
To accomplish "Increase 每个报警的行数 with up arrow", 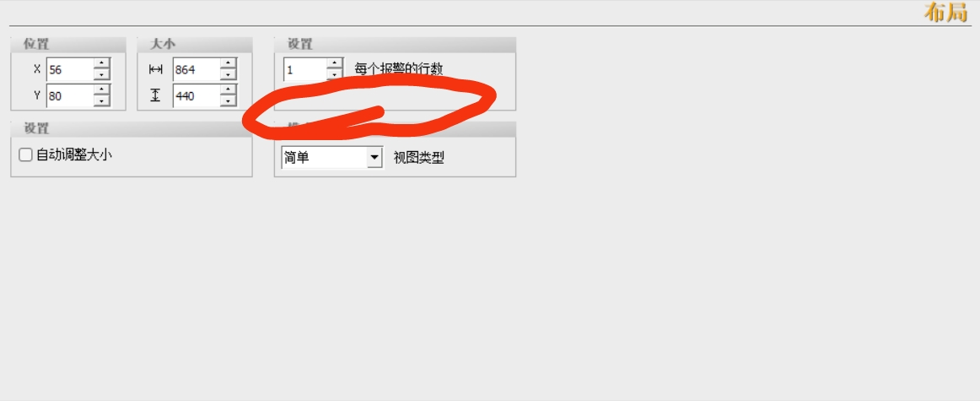I will click(335, 64).
